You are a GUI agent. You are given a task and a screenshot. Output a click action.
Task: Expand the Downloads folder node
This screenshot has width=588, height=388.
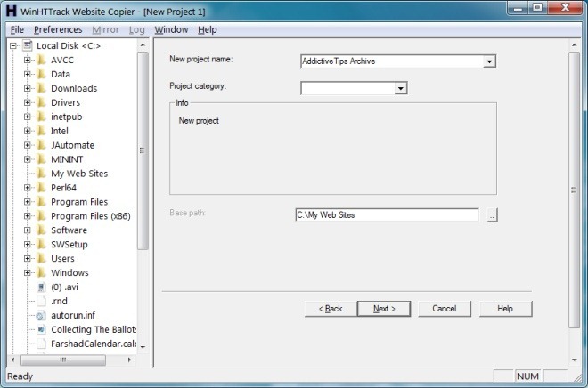click(27, 88)
